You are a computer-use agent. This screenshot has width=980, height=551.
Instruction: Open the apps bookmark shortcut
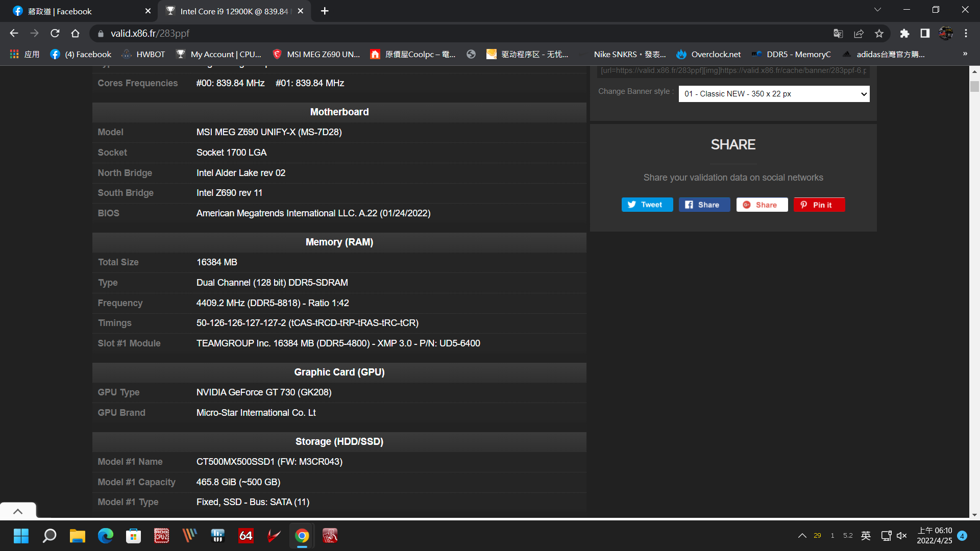pyautogui.click(x=24, y=54)
